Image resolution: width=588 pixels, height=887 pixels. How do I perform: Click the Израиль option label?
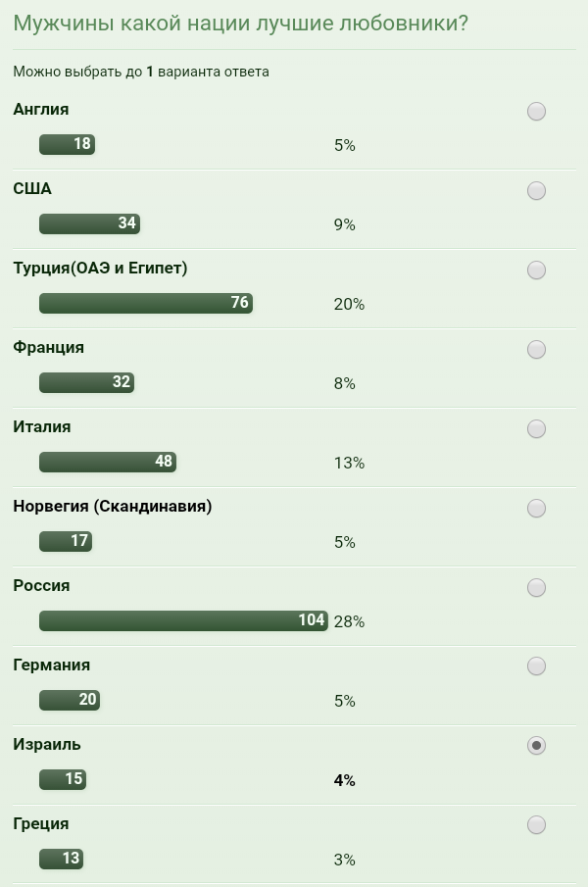[47, 745]
